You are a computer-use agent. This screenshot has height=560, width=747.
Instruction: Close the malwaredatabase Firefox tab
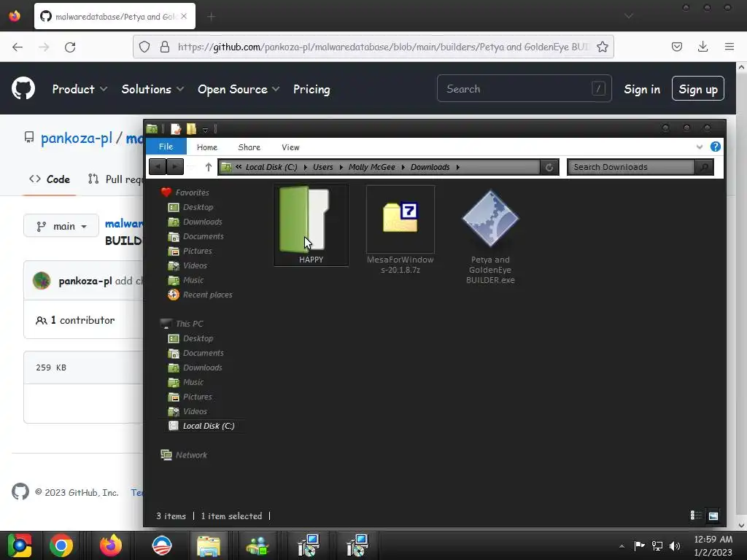[x=184, y=16]
